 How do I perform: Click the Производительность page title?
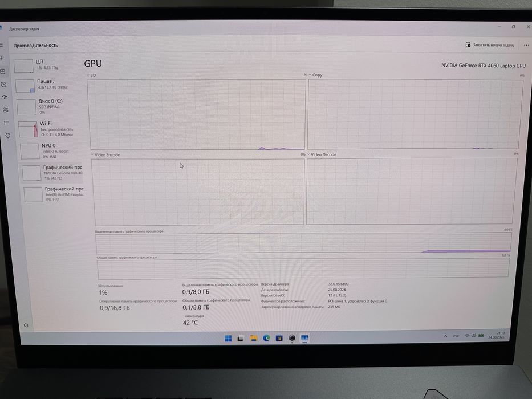35,46
